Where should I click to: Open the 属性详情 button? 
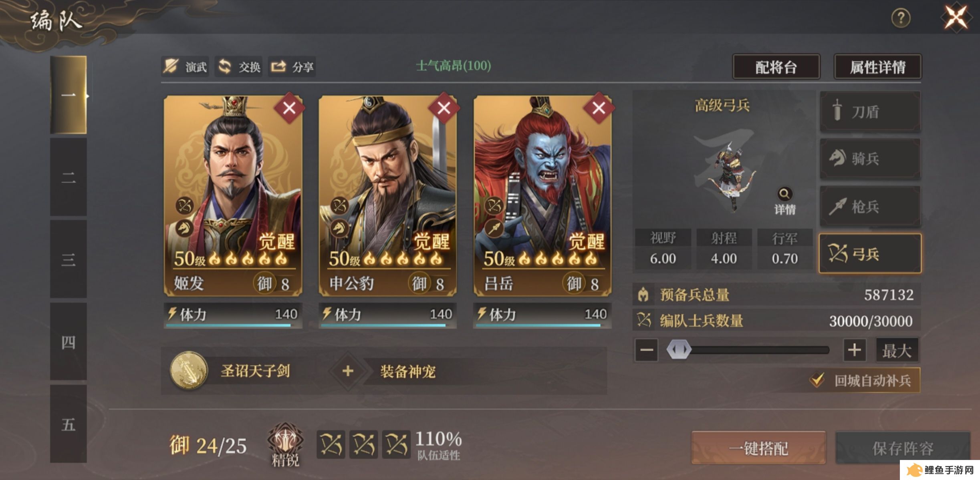(x=877, y=67)
